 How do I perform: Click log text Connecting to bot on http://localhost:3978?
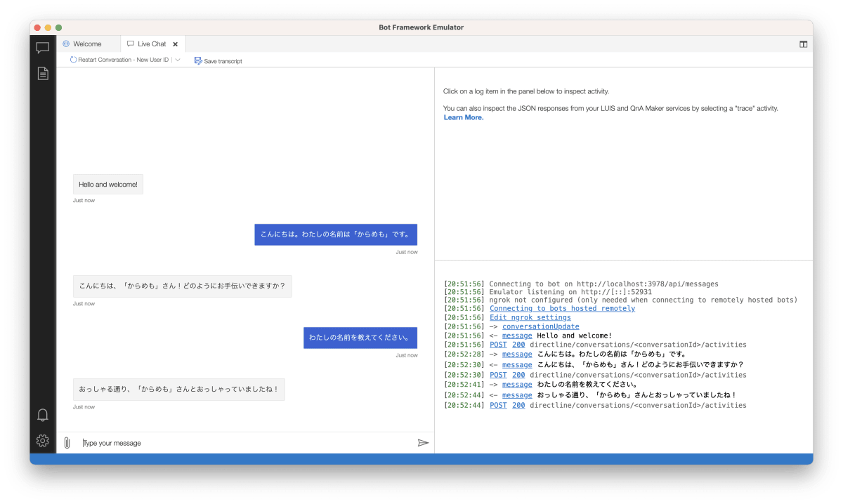(604, 284)
